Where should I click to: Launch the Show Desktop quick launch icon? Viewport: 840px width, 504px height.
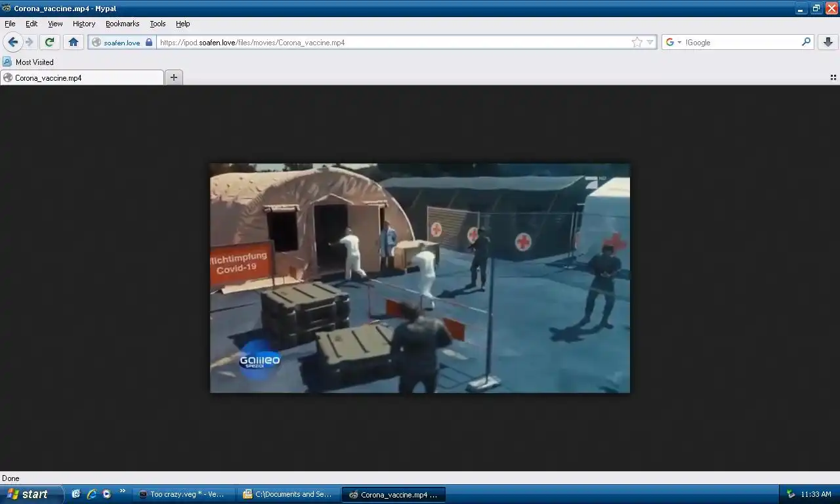[x=75, y=494]
